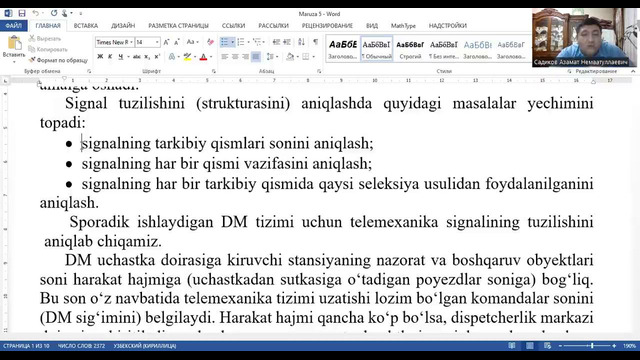Toggle superscript formatting

[157, 57]
